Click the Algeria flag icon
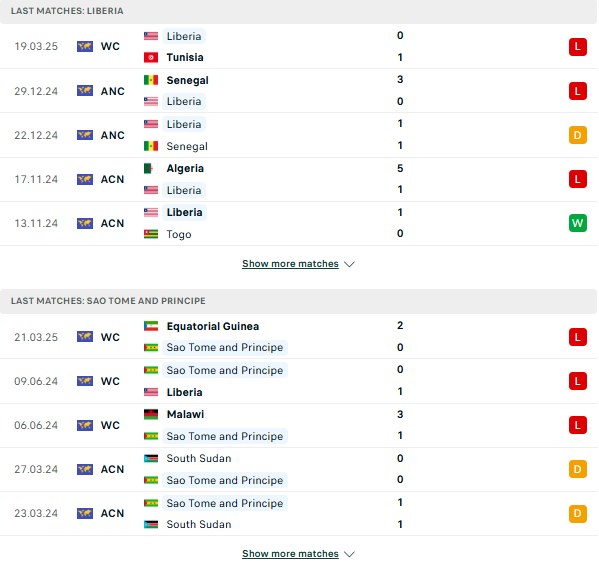This screenshot has height=566, width=599. coord(151,168)
